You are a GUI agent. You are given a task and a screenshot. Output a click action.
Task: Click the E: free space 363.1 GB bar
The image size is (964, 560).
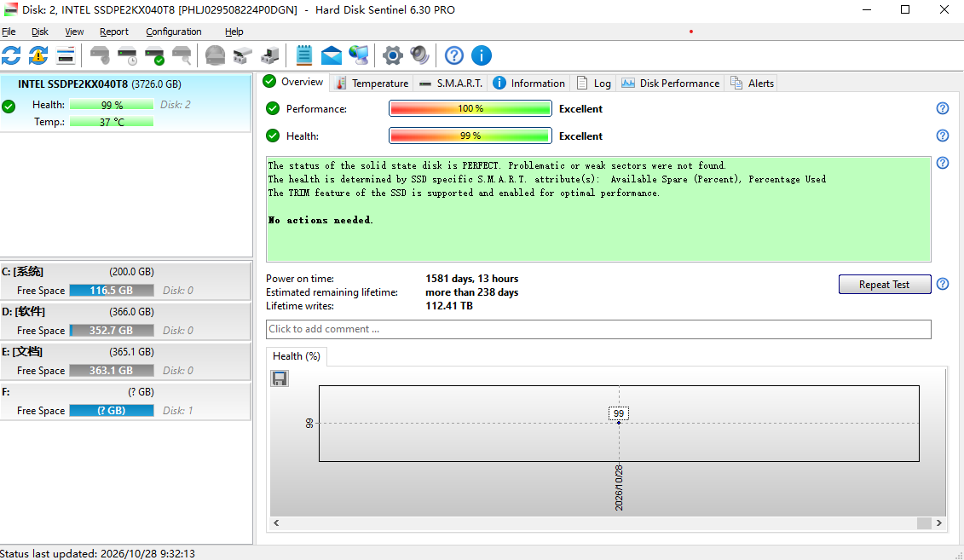tap(112, 370)
